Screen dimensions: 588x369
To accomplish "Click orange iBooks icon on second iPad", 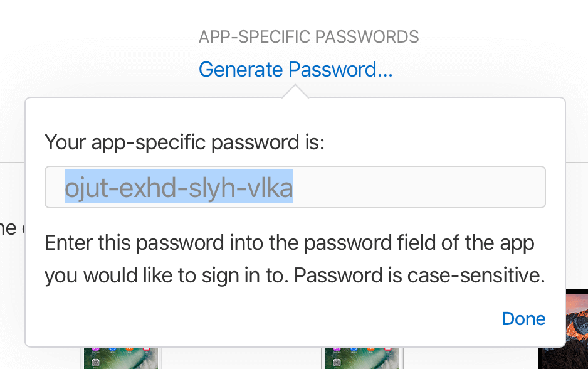I will pyautogui.click(x=370, y=349).
